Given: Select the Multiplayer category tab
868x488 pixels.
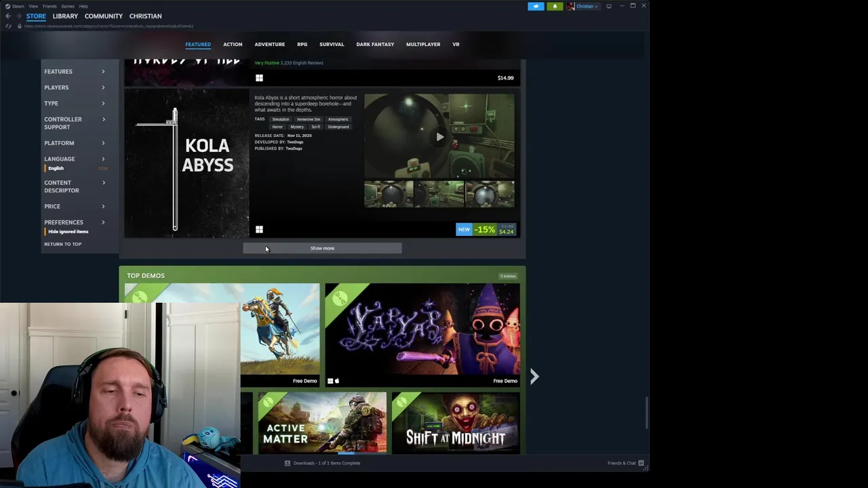Looking at the screenshot, I should (x=423, y=44).
